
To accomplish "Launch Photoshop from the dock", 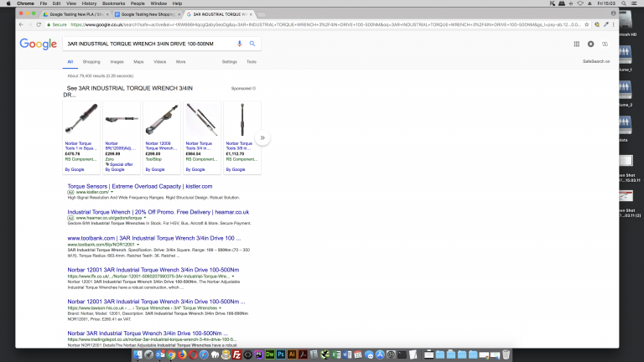I will 281,354.
